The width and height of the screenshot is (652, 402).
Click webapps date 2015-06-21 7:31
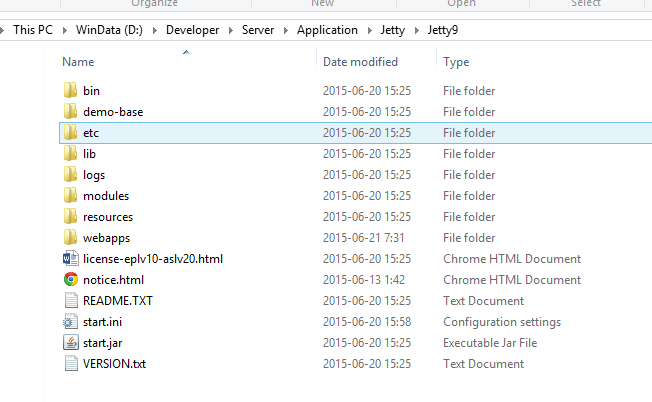click(x=364, y=238)
